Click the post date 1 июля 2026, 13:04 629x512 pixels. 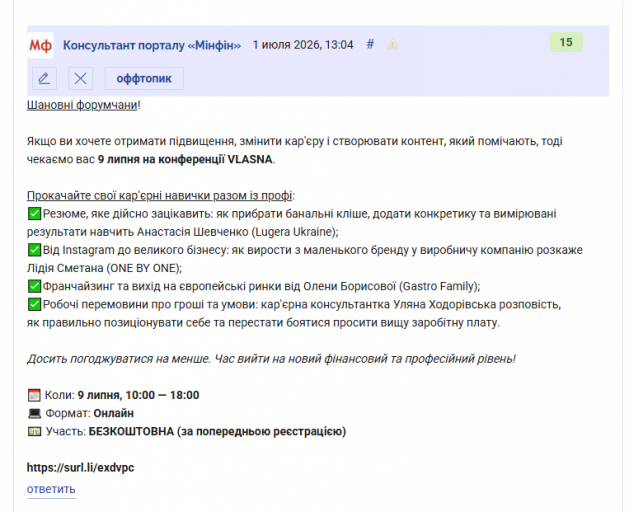pos(303,45)
